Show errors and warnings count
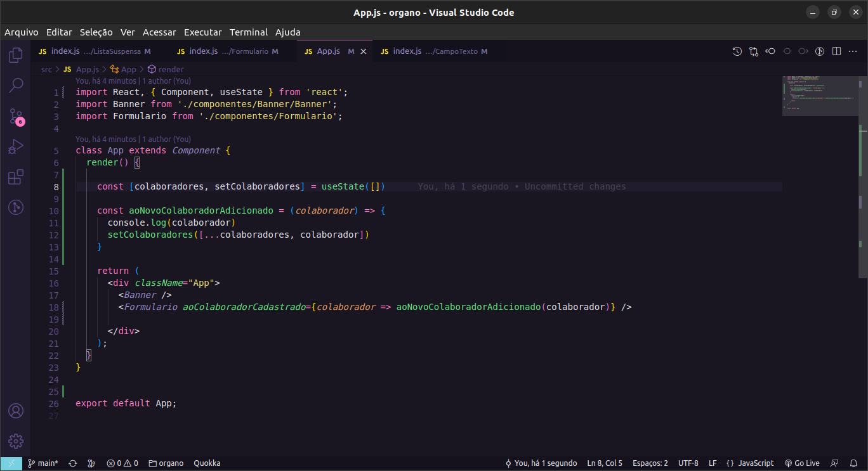Image resolution: width=868 pixels, height=471 pixels. (x=122, y=463)
